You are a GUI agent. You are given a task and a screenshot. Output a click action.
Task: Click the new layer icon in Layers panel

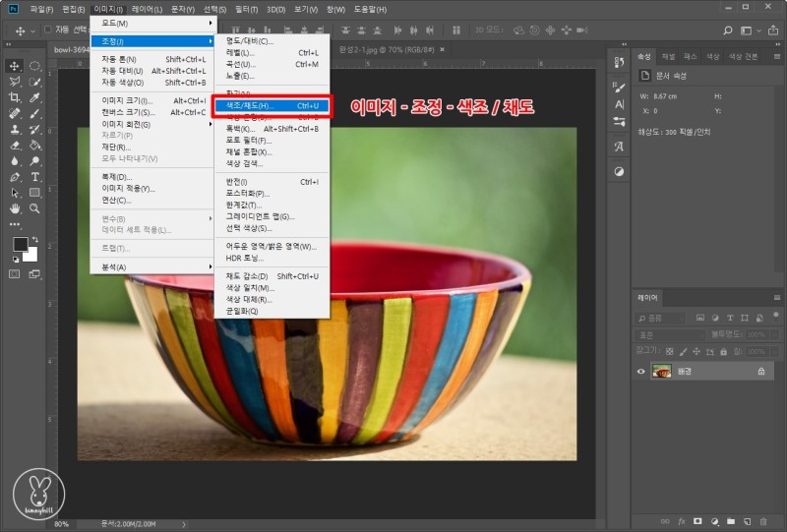[746, 520]
